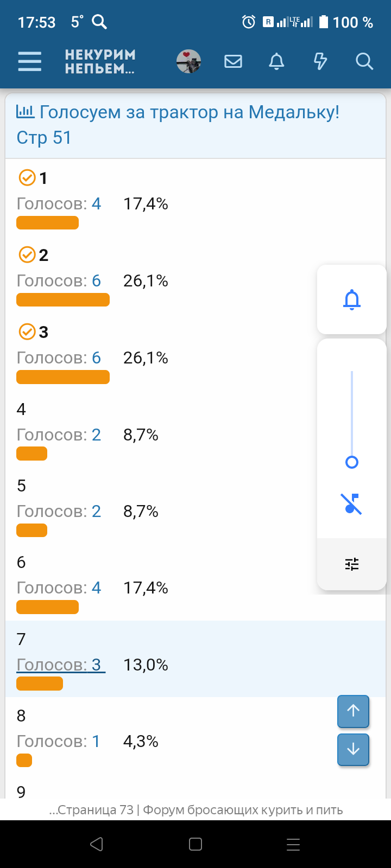Image resolution: width=391 pixels, height=868 pixels.
Task: Toggle the checked poll option 2
Action: (27, 254)
